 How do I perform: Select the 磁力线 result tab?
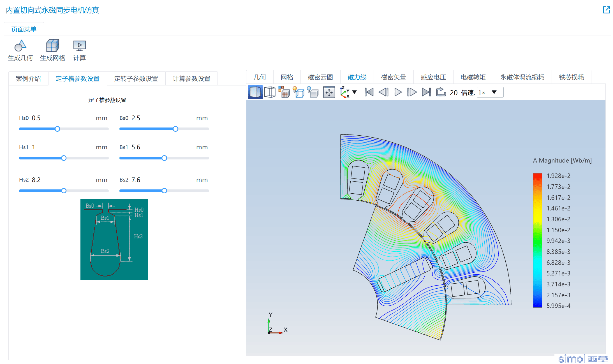point(357,77)
